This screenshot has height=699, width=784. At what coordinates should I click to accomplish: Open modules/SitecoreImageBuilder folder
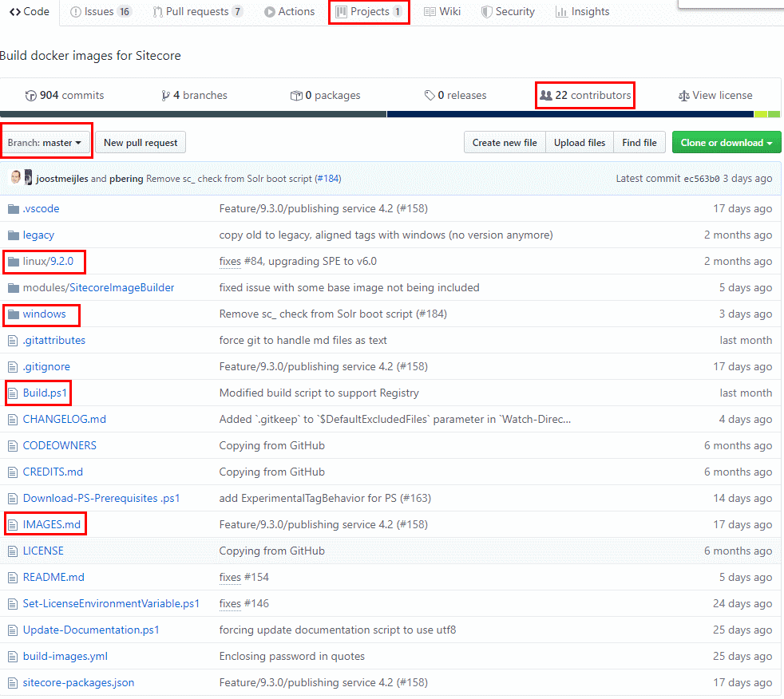(x=98, y=288)
